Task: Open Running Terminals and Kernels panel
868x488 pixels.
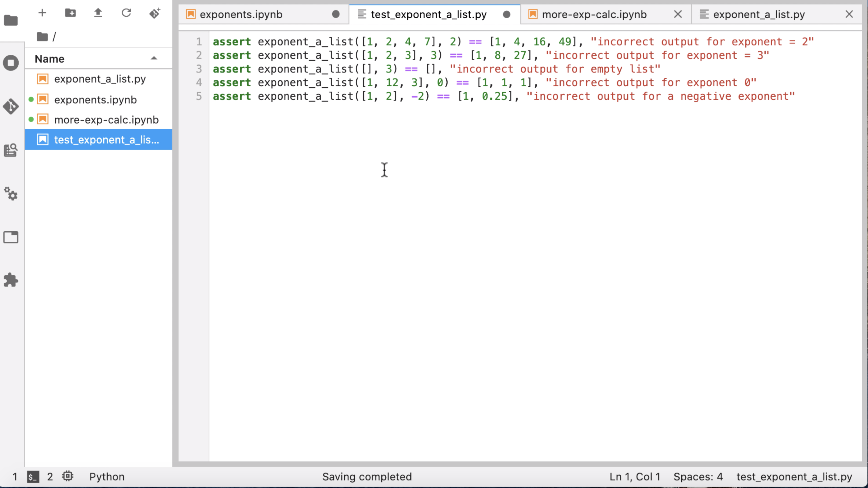Action: click(11, 63)
